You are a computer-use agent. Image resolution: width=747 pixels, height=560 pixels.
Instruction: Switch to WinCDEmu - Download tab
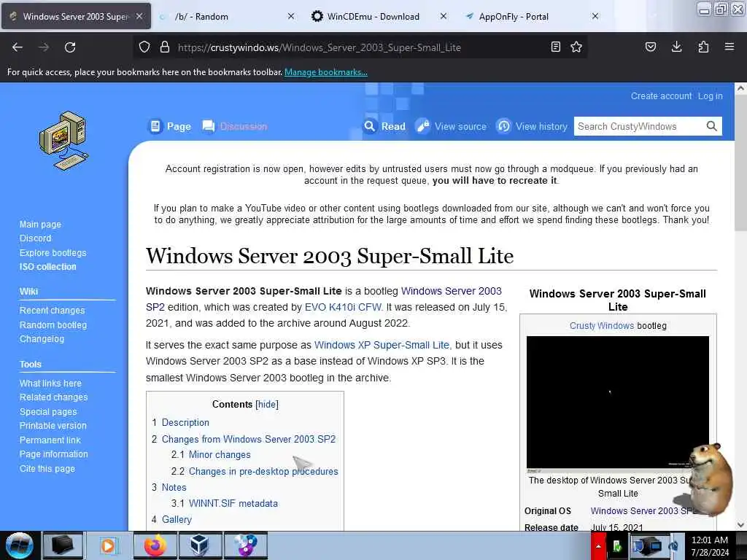[379, 17]
